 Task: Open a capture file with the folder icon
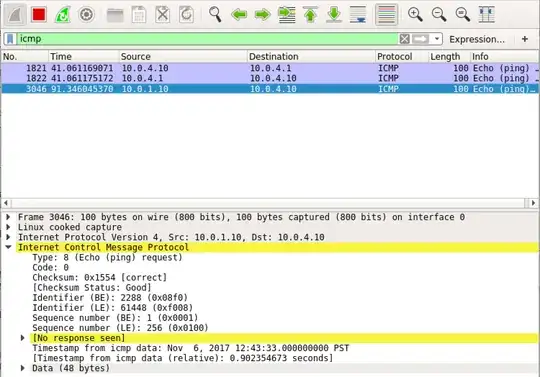click(x=115, y=15)
